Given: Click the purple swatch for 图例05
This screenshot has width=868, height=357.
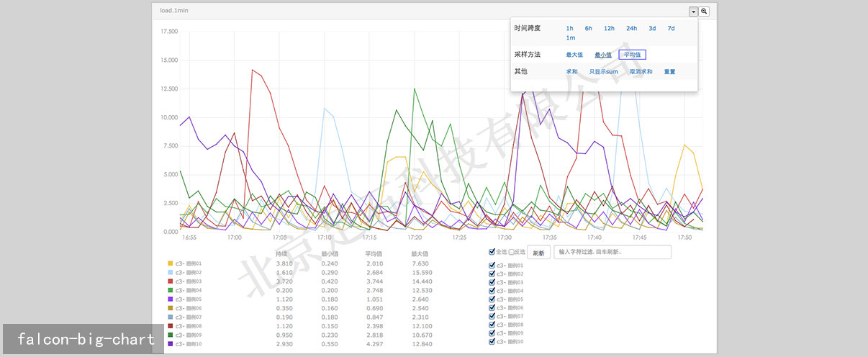Looking at the screenshot, I should coord(171,299).
